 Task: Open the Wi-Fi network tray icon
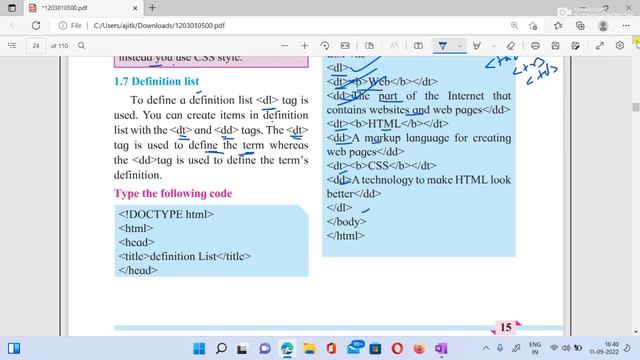click(x=554, y=348)
